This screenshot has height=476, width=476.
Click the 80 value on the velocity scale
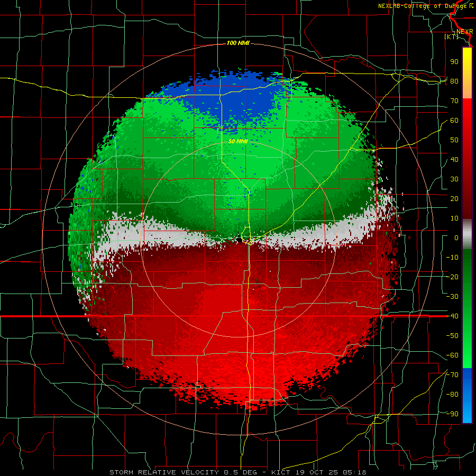[454, 81]
